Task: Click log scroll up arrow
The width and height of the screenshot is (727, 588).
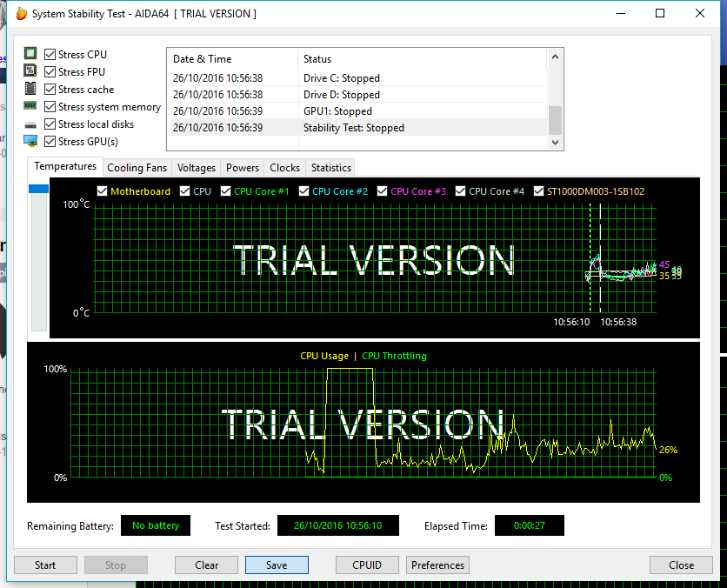Action: (555, 57)
